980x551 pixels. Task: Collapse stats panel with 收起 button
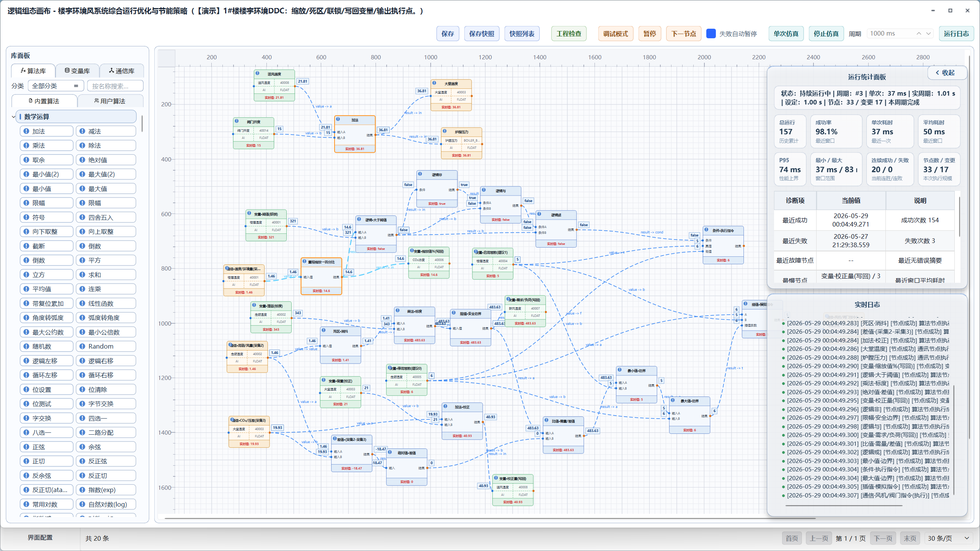947,73
